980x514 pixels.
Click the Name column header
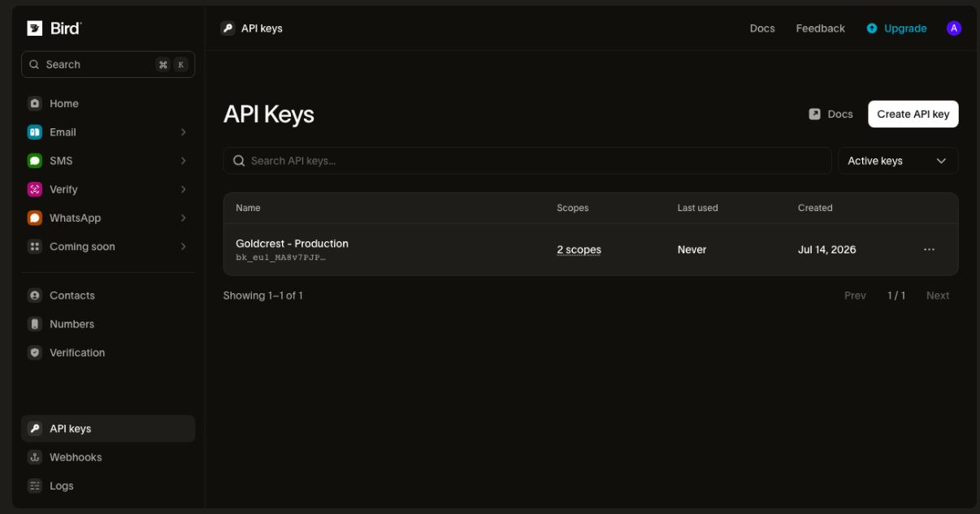click(248, 208)
